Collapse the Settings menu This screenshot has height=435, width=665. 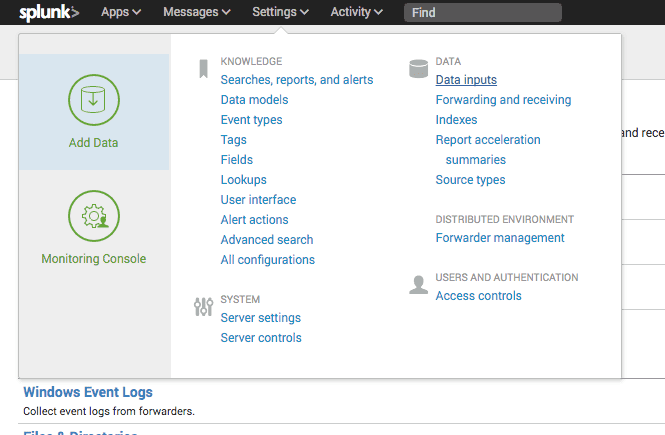pos(280,12)
